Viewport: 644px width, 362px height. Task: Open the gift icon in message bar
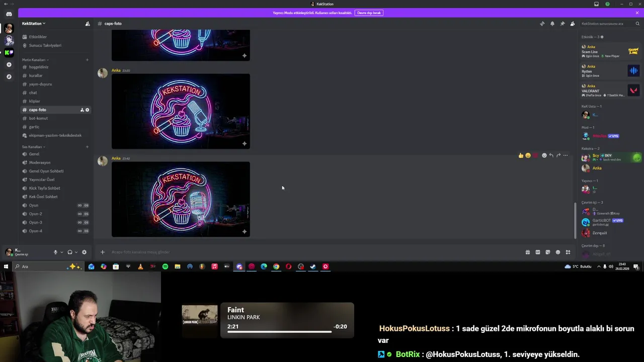tap(527, 252)
